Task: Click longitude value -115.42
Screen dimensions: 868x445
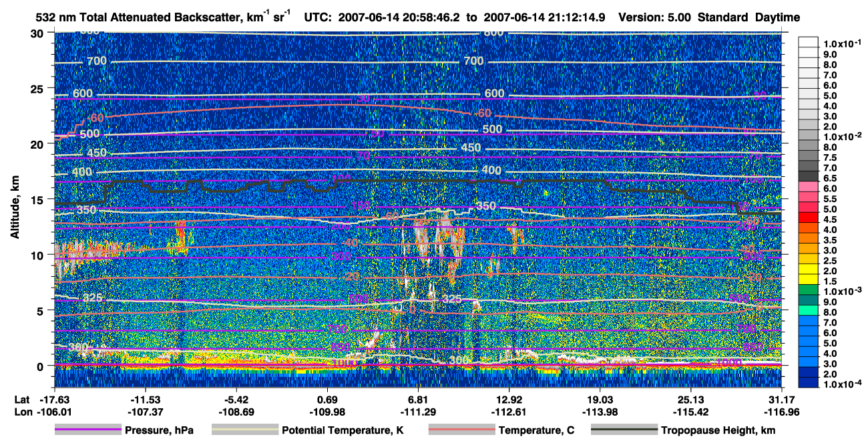Action: coord(690,412)
